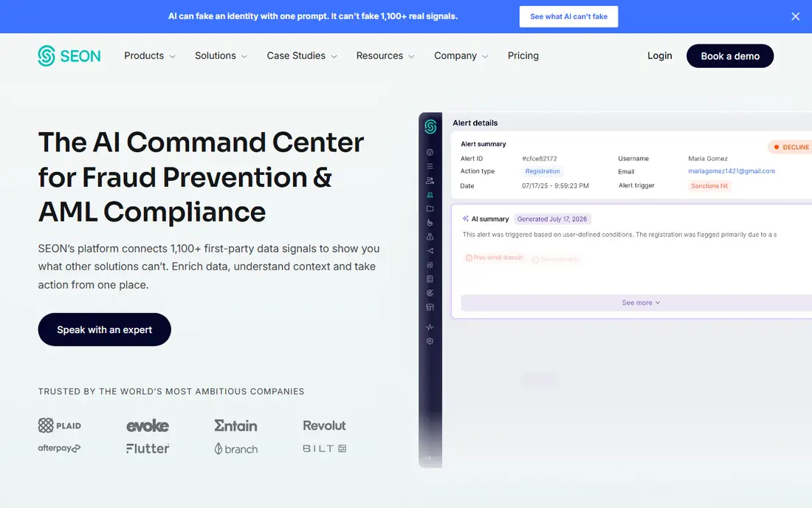Screen dimensions: 812x508
Task: Open the list lines icon in sidebar
Action: pos(430,166)
